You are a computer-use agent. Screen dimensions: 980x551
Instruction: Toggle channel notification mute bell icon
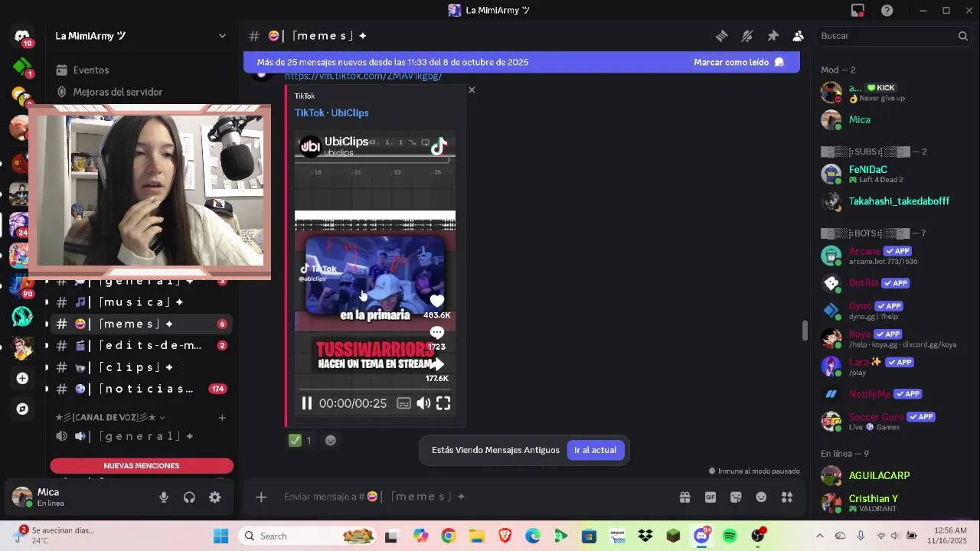point(747,36)
